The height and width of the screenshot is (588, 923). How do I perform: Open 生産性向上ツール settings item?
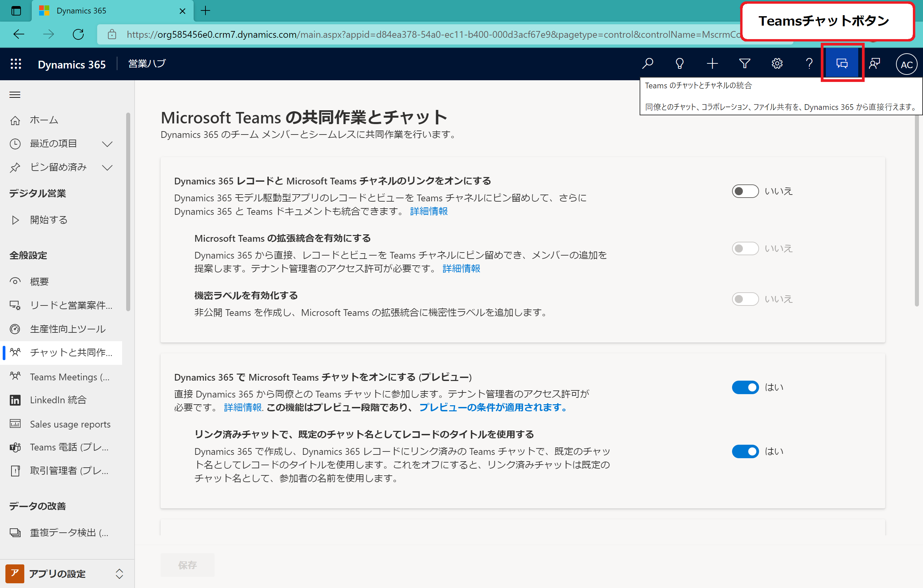tap(61, 329)
